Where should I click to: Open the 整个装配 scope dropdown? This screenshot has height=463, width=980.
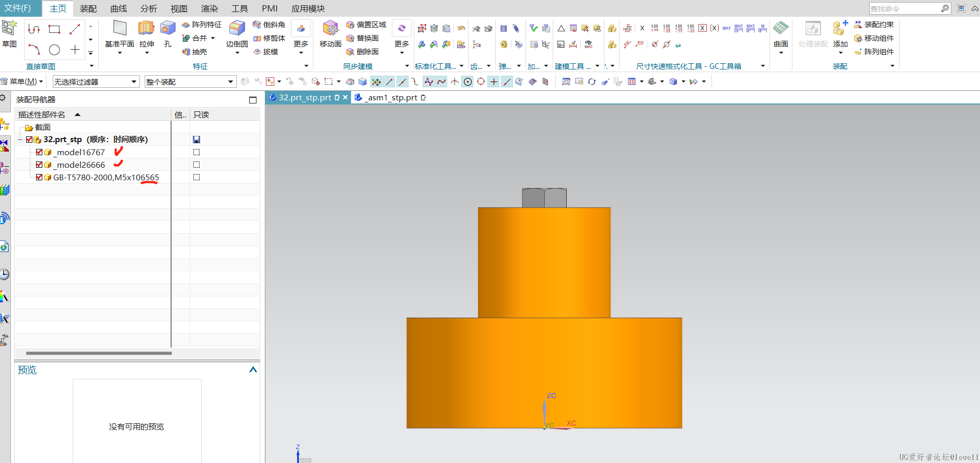click(x=190, y=82)
